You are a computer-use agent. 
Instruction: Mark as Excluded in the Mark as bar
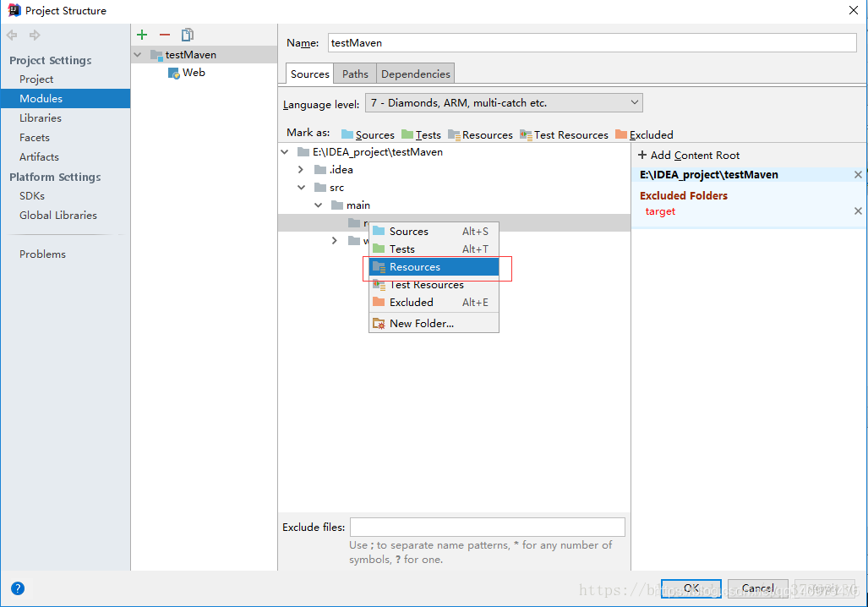[644, 134]
